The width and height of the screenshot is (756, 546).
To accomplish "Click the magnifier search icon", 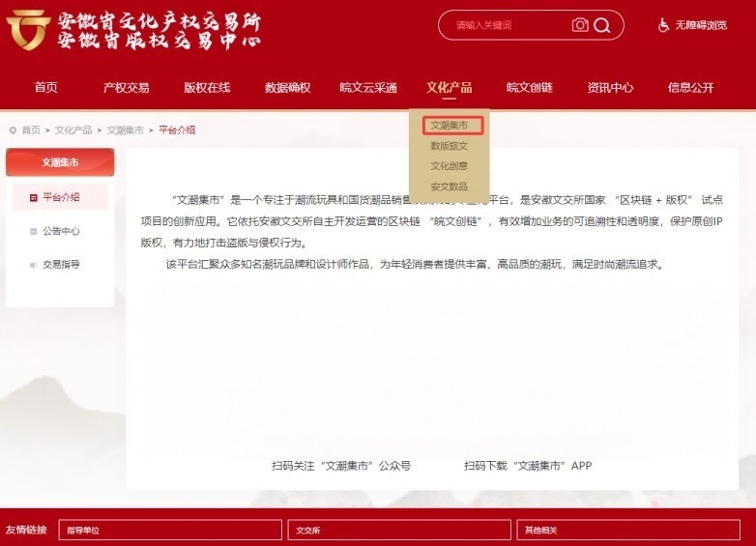I will (601, 25).
